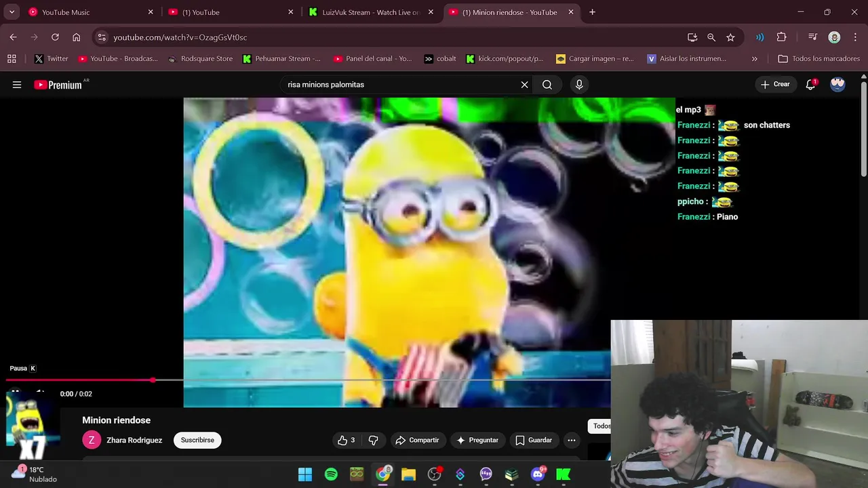
Task: Close the YouTube Music tab
Action: pyautogui.click(x=151, y=12)
